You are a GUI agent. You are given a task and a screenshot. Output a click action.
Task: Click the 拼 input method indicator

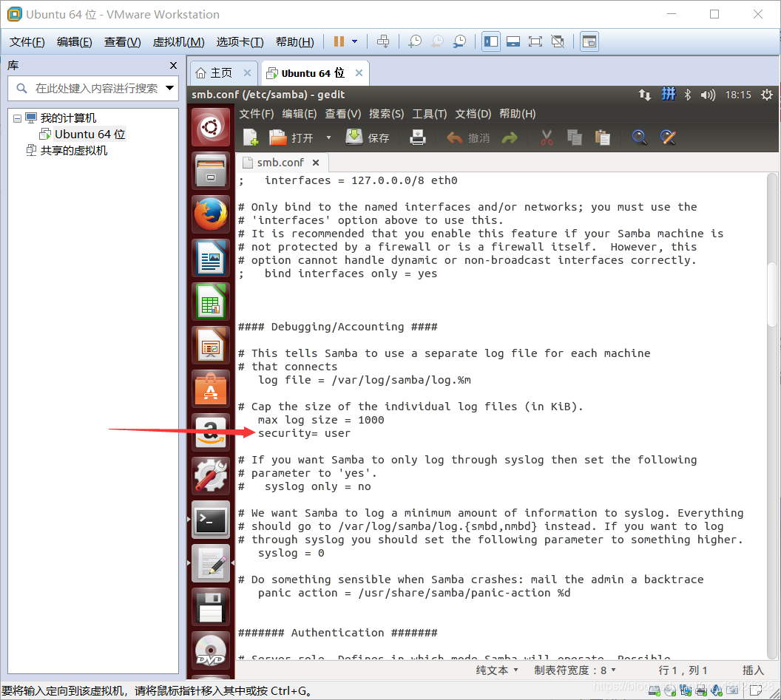click(669, 94)
